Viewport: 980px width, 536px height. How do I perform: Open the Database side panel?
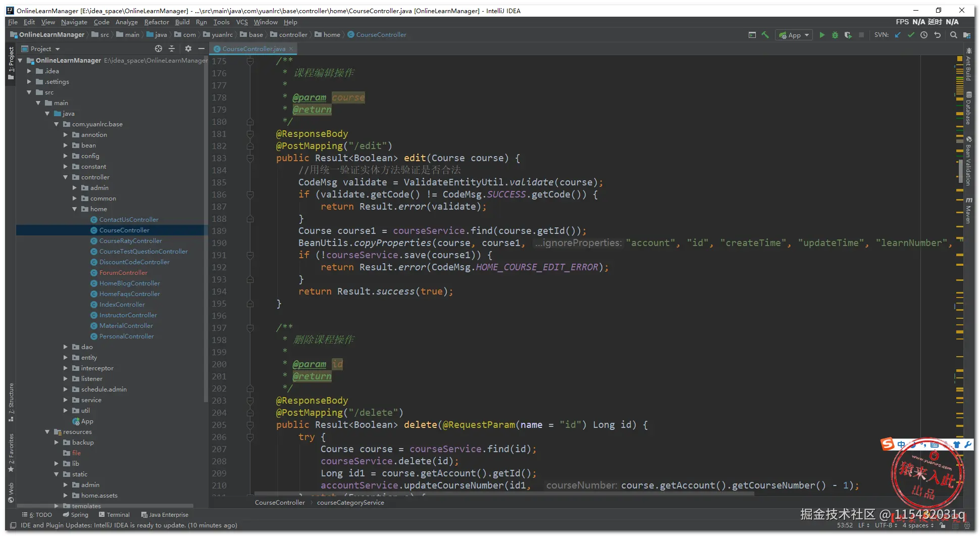[x=968, y=109]
